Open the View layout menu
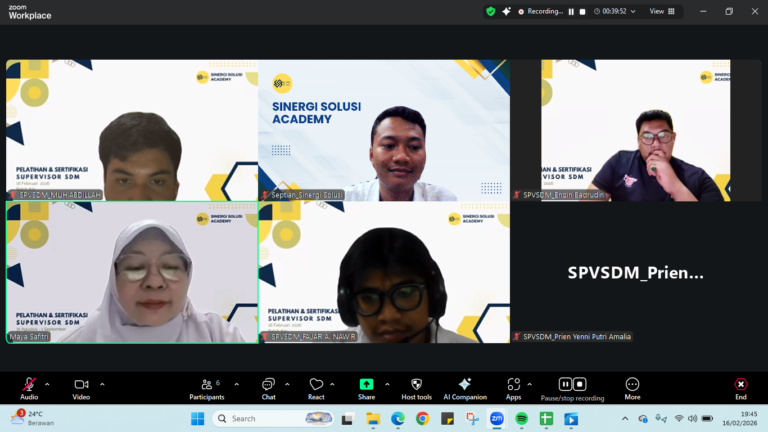The height and width of the screenshot is (432, 768). (662, 12)
